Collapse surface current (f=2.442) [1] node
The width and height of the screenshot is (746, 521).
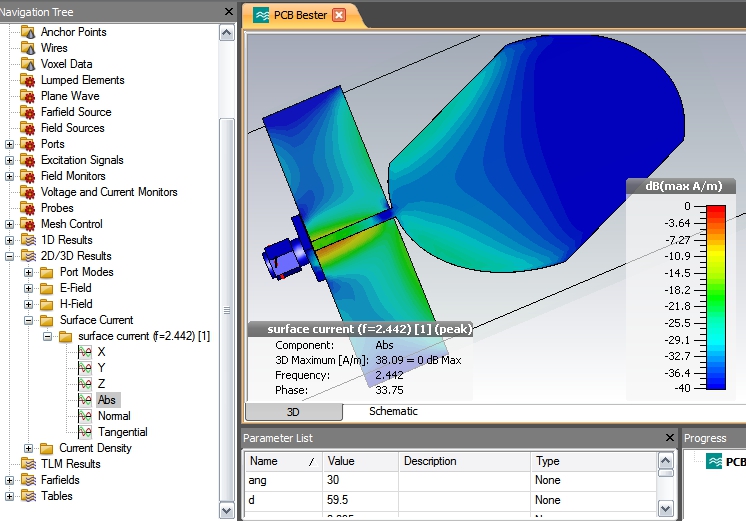(47, 336)
